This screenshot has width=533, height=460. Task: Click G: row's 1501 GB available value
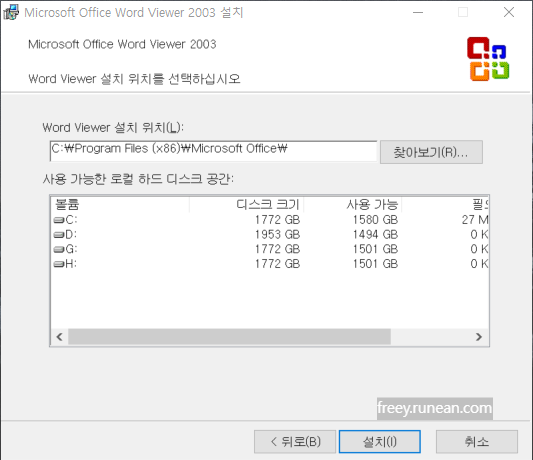point(375,249)
